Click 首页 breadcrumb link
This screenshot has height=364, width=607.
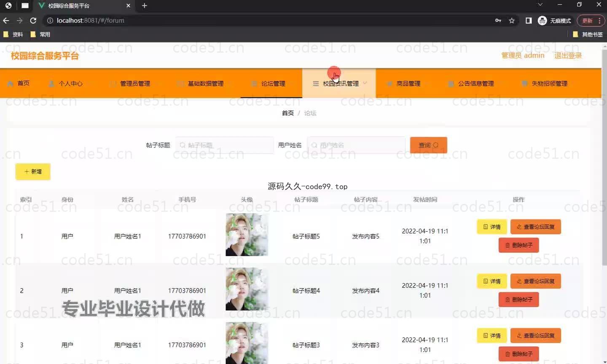tap(288, 113)
